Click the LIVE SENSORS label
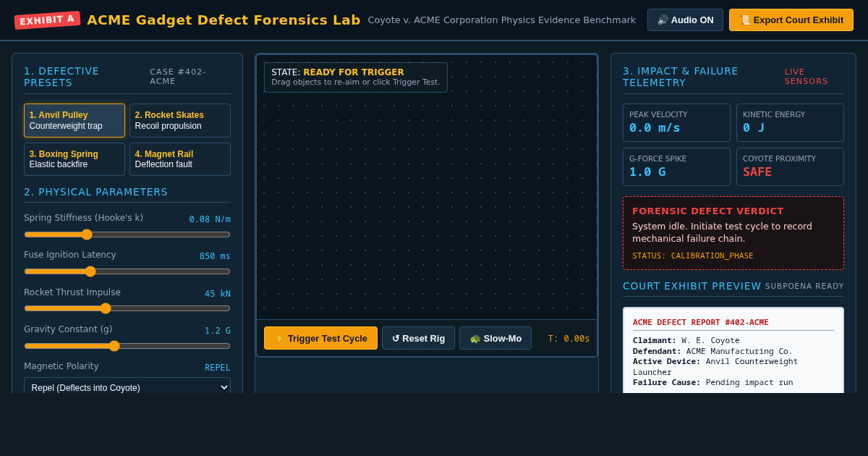 coord(807,77)
